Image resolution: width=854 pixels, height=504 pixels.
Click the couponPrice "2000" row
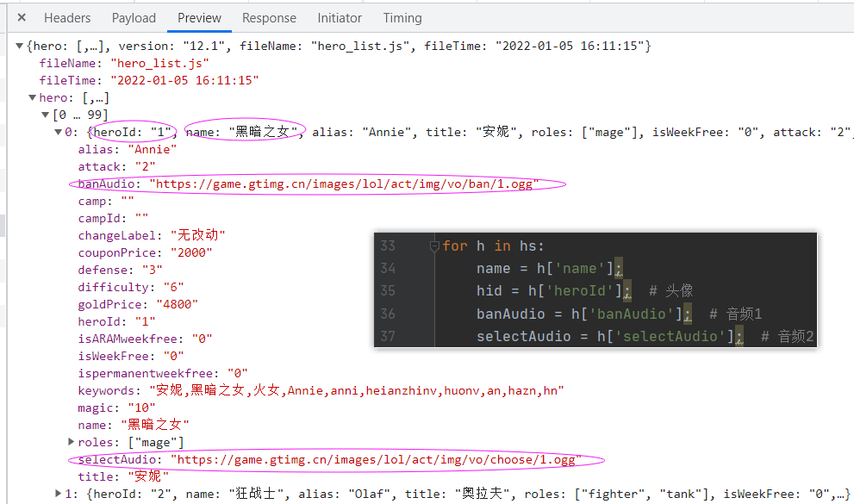pyautogui.click(x=145, y=253)
